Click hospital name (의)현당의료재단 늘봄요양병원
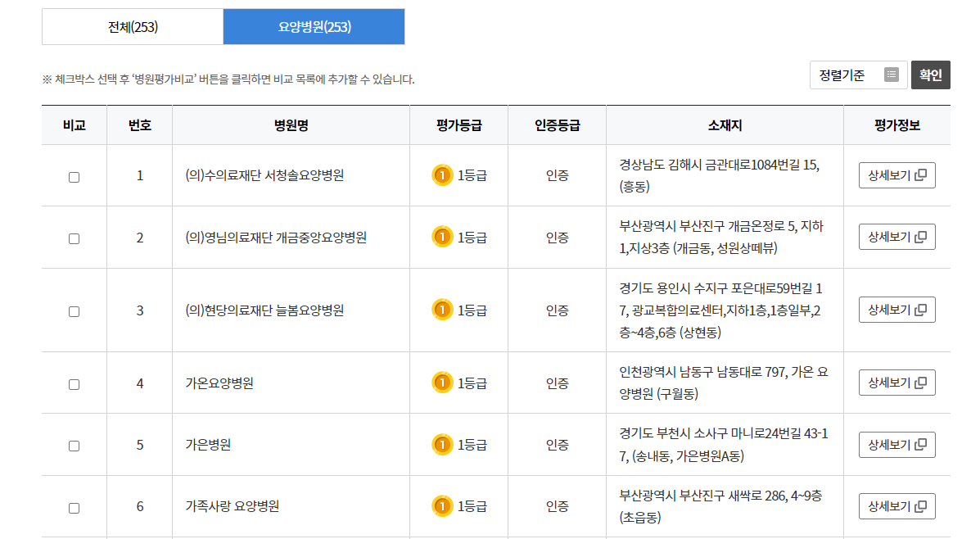The height and width of the screenshot is (539, 980). [x=264, y=310]
